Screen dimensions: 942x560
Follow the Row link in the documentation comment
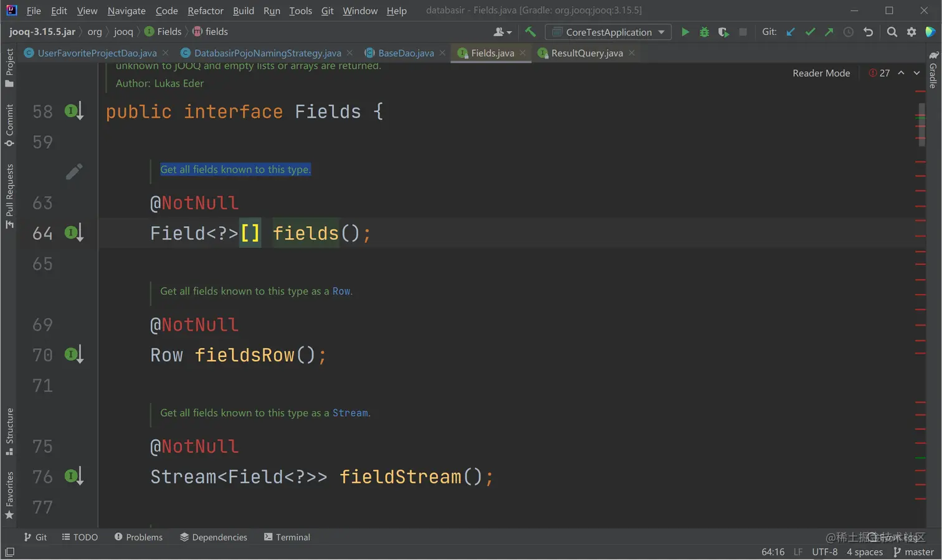(x=341, y=291)
